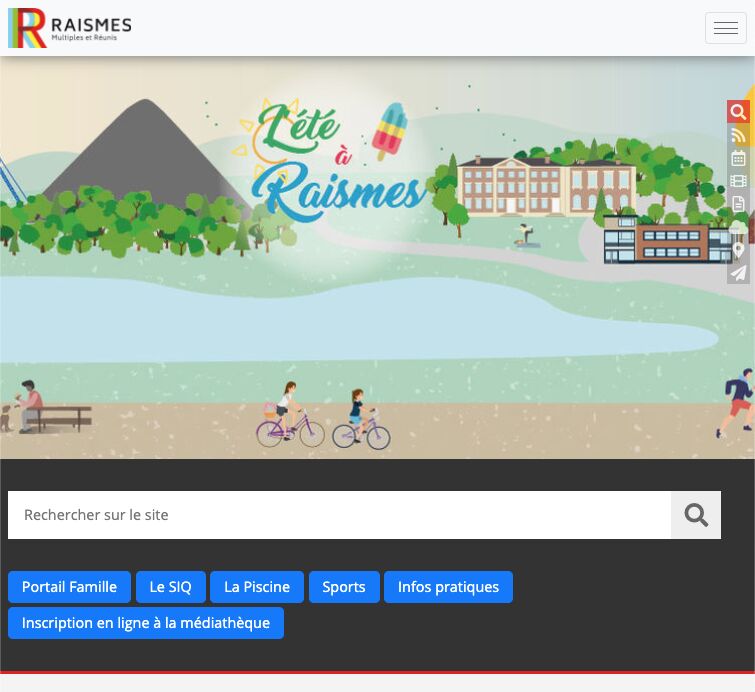Viewport: 755px width, 692px height.
Task: Open the calendar icon in sidebar
Action: [738, 158]
